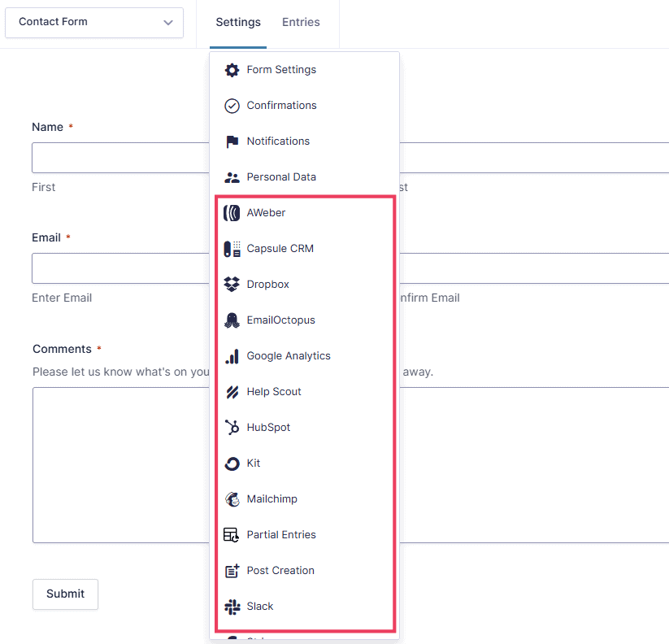Image resolution: width=669 pixels, height=644 pixels.
Task: Select Post Creation settings entry
Action: pyautogui.click(x=305, y=571)
